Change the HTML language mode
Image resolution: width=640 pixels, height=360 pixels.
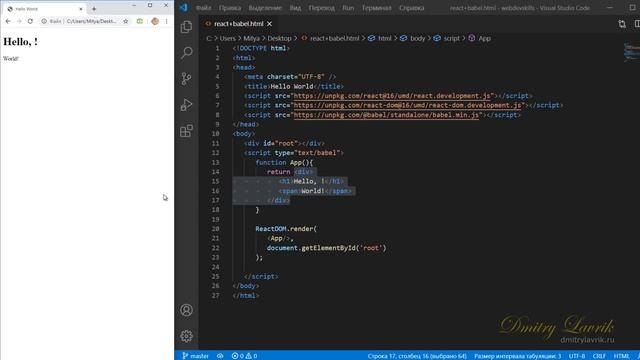(621, 356)
